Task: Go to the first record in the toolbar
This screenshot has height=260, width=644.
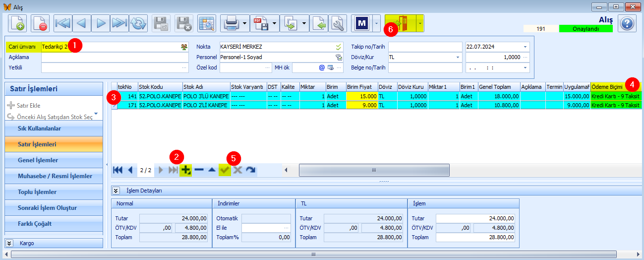Action: tap(62, 23)
